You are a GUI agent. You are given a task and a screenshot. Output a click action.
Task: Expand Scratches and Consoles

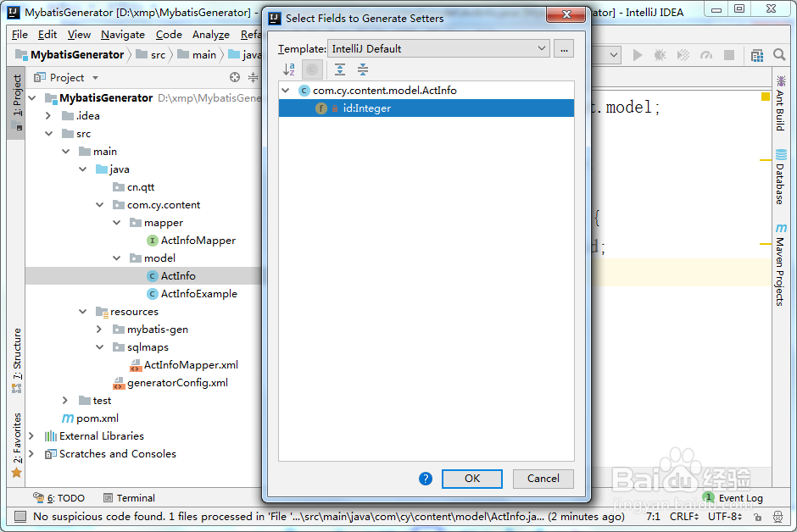click(x=32, y=454)
